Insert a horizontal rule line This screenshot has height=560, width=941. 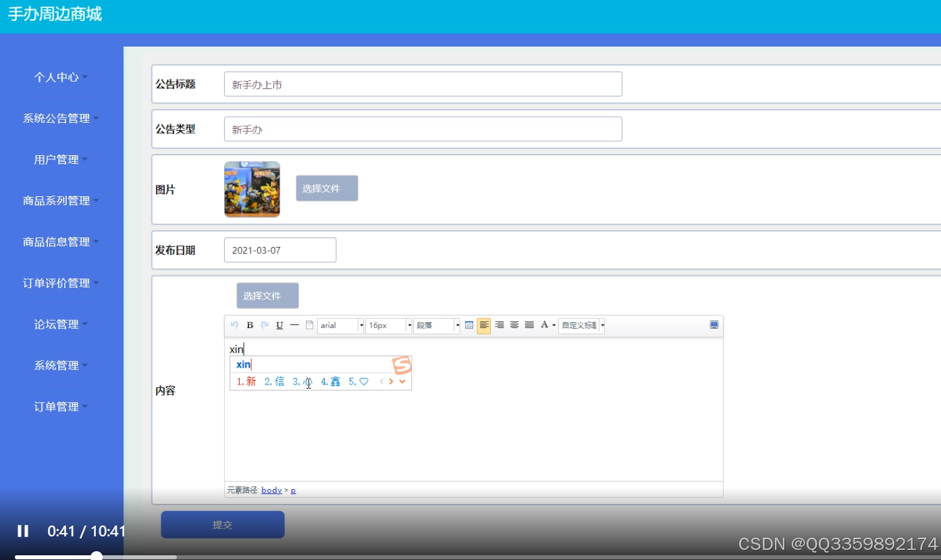coord(294,325)
